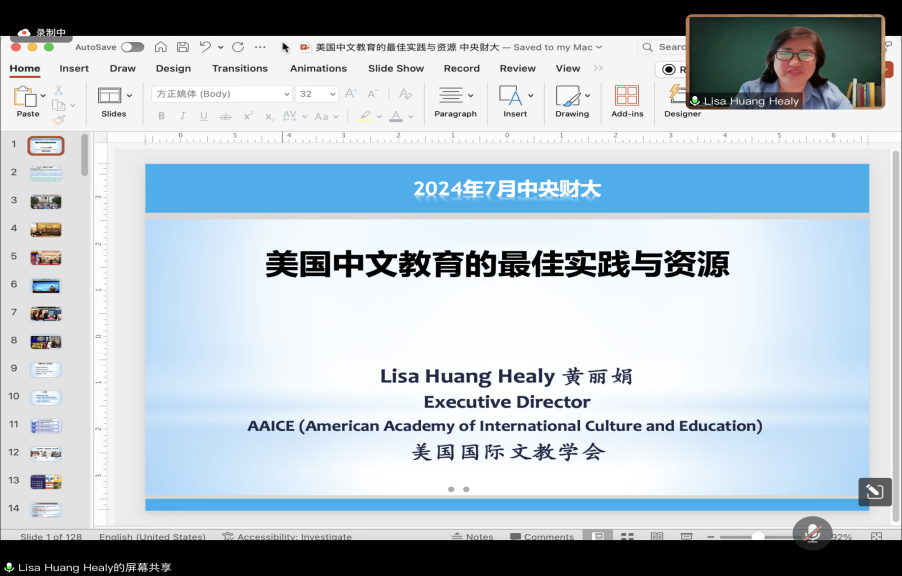Open the Slide Show tab
Screen dimensions: 902x576
pyautogui.click(x=395, y=68)
